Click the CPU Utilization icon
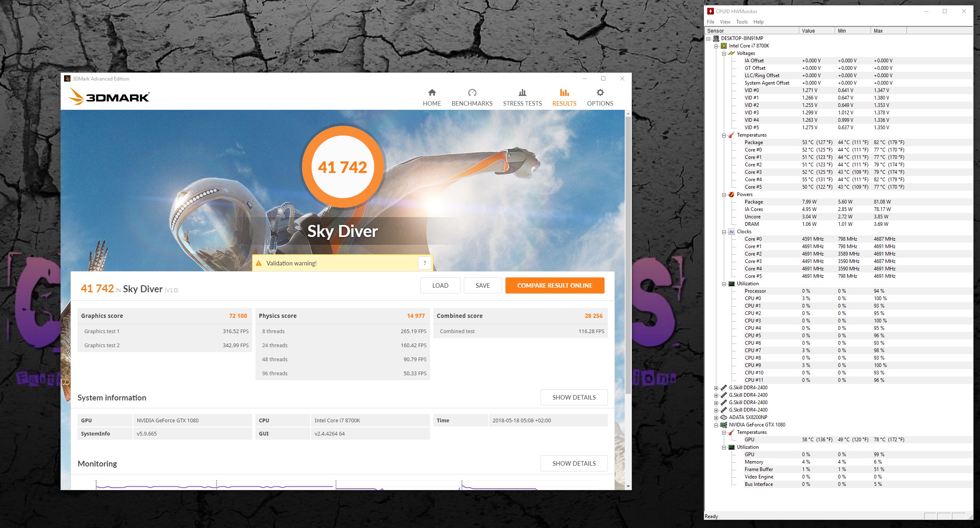The width and height of the screenshot is (980, 528). click(732, 284)
